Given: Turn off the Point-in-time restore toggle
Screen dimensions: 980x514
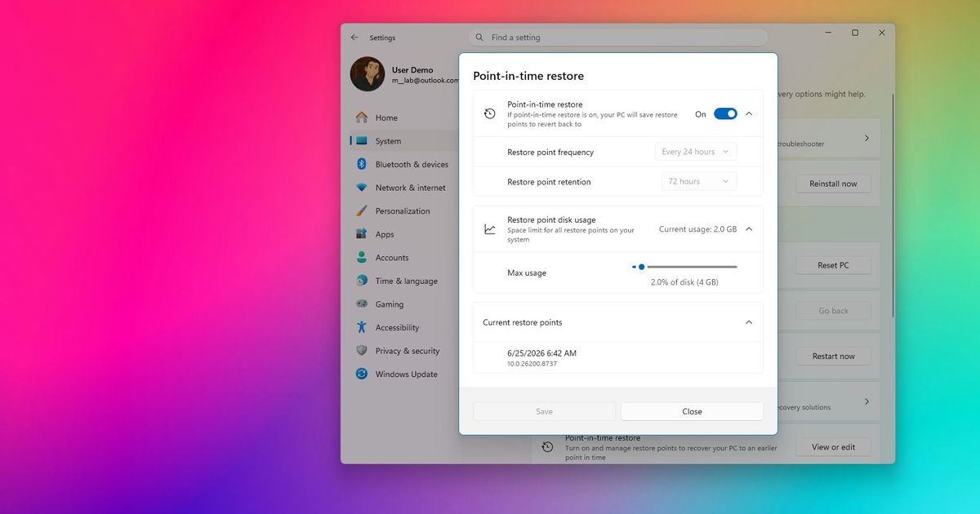Looking at the screenshot, I should click(725, 114).
